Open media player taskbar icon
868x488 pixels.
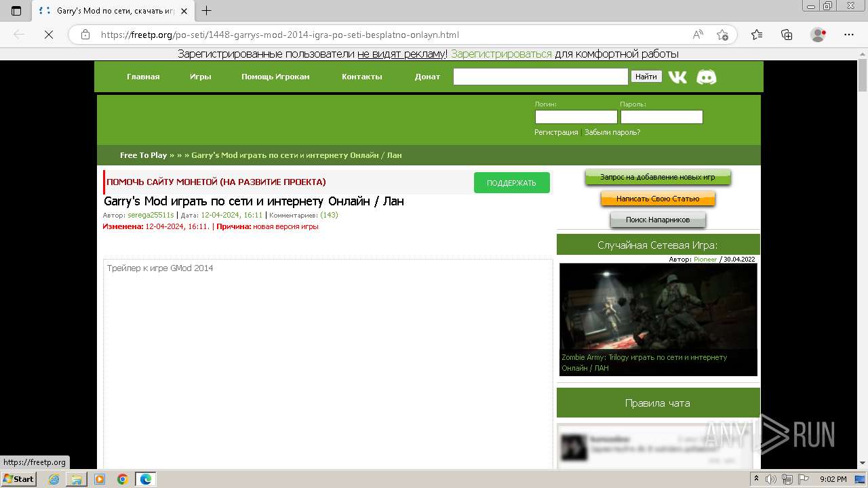click(100, 479)
